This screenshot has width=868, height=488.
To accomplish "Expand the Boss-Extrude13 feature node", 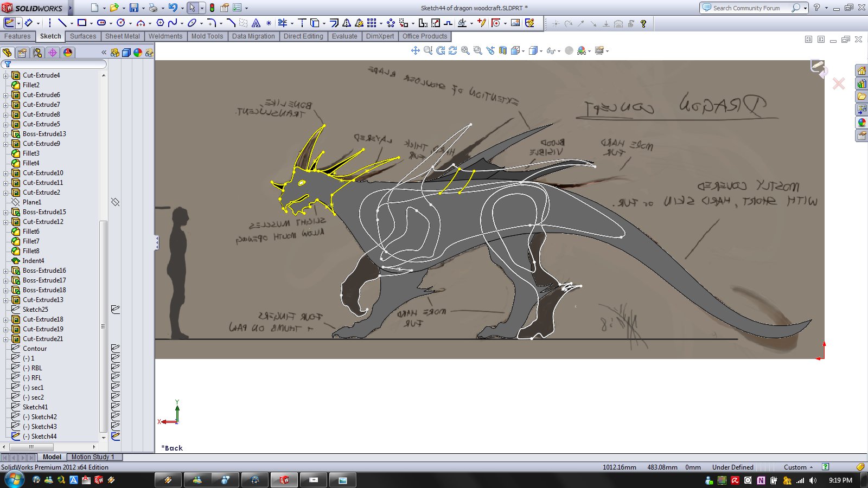I will coord(6,134).
